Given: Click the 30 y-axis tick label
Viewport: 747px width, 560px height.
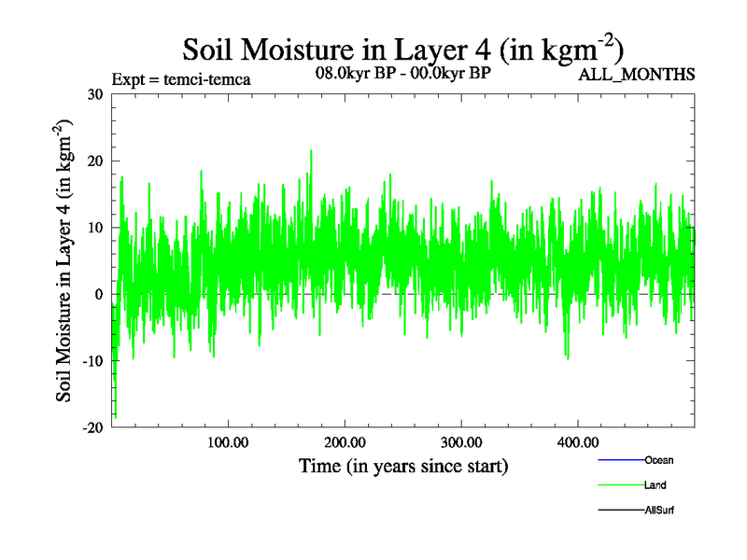Looking at the screenshot, I should tap(94, 94).
